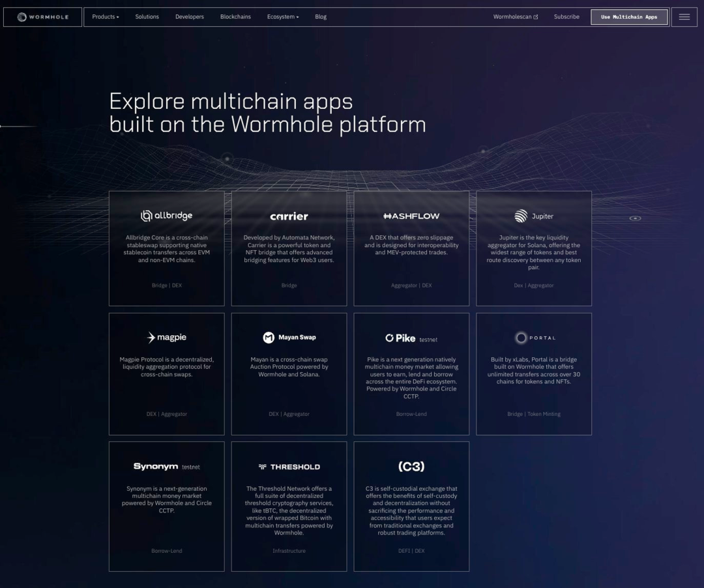
Task: Click the Carrier logo
Action: pyautogui.click(x=289, y=216)
